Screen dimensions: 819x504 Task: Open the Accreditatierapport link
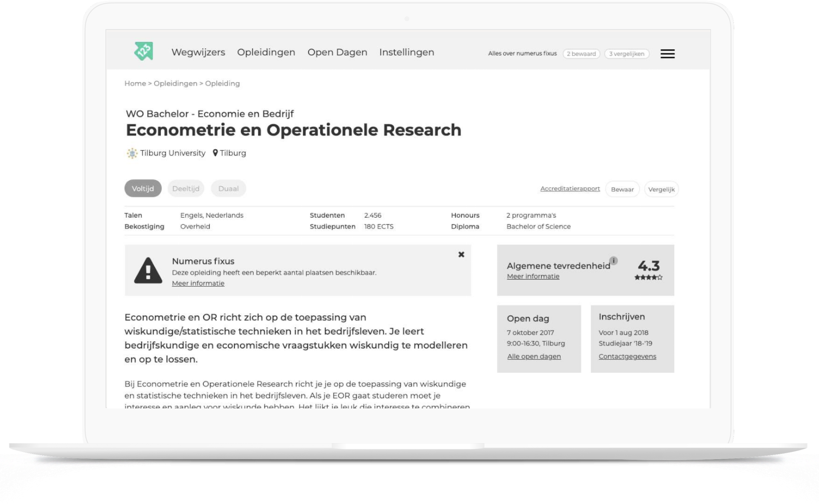[570, 189]
